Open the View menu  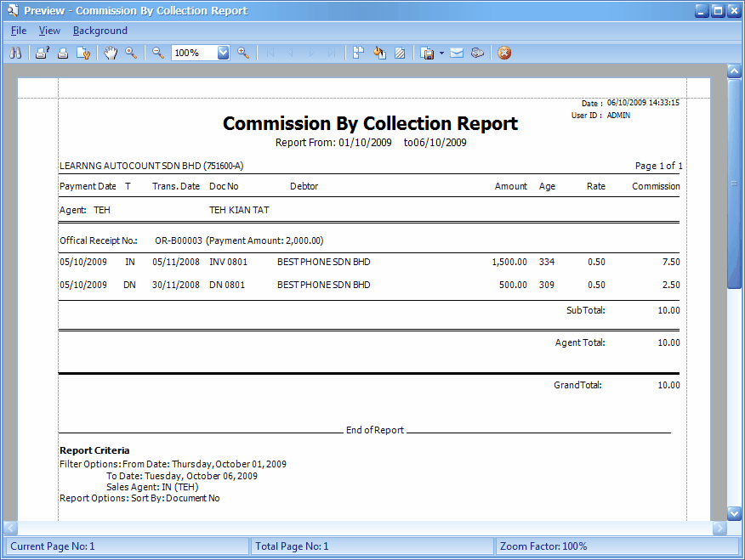click(49, 31)
